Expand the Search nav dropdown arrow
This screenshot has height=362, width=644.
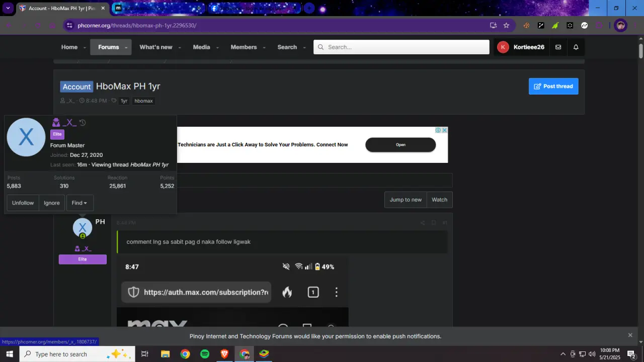coord(304,48)
